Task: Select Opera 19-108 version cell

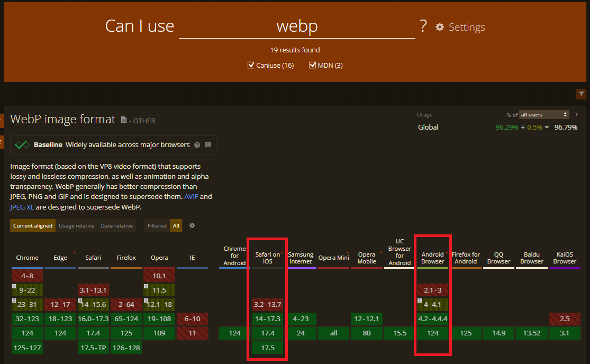Action: [x=159, y=319]
